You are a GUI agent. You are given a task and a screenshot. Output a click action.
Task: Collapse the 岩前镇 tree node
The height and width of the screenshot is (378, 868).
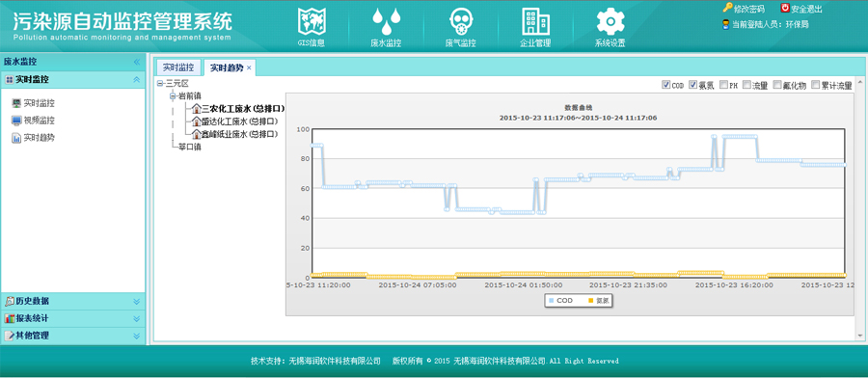coord(173,96)
